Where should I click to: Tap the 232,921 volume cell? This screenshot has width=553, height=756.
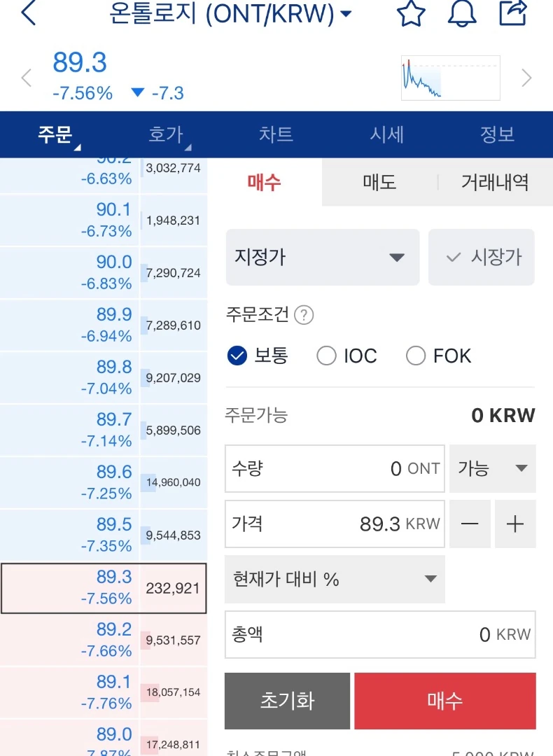(x=173, y=588)
